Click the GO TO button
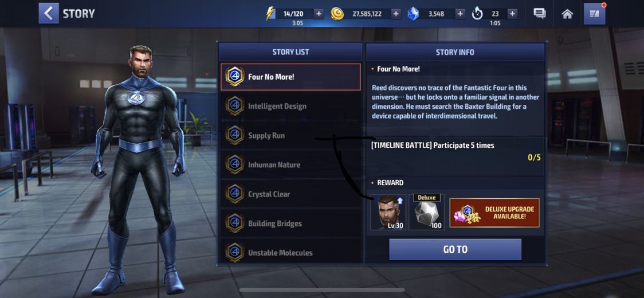 pos(455,249)
